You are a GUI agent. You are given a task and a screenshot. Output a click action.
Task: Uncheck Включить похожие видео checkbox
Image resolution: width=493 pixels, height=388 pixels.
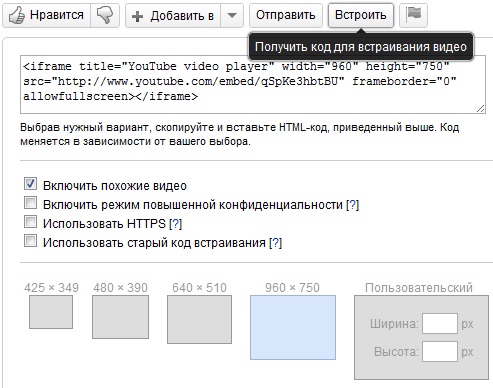tap(30, 184)
